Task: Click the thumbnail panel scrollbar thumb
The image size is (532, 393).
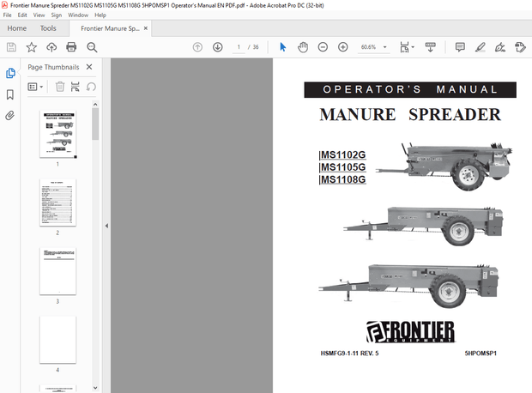Action: [x=95, y=124]
